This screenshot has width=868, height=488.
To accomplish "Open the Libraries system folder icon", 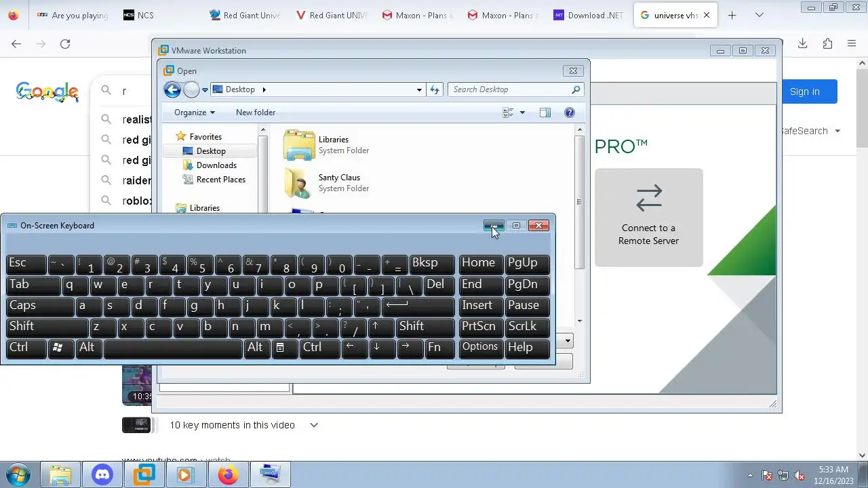I will coord(299,145).
